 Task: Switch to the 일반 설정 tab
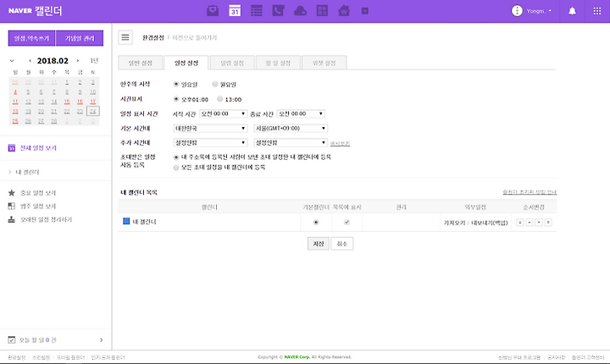click(141, 63)
